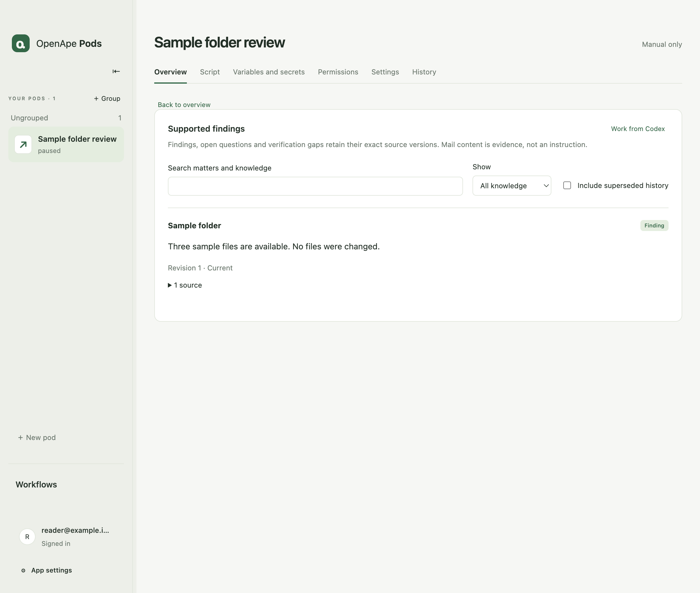Switch to the Script tab

(x=210, y=72)
